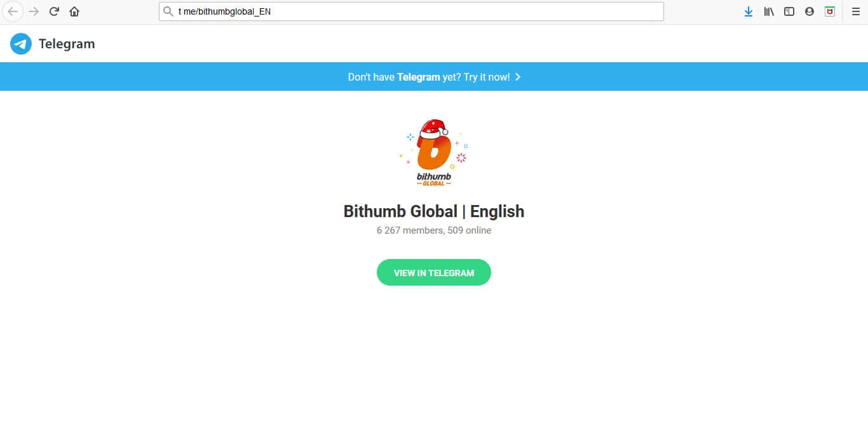Toggle the sidebar view icon
The width and height of the screenshot is (868, 445).
(789, 11)
